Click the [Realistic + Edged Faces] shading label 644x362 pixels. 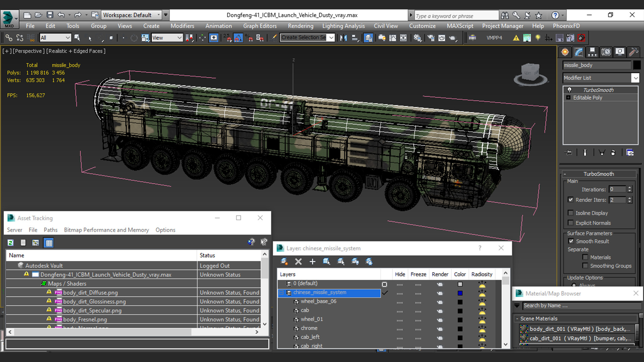[x=76, y=51]
